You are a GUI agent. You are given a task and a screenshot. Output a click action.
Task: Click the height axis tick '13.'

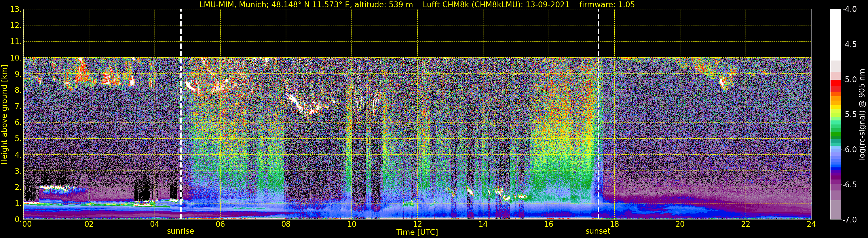tap(16, 9)
